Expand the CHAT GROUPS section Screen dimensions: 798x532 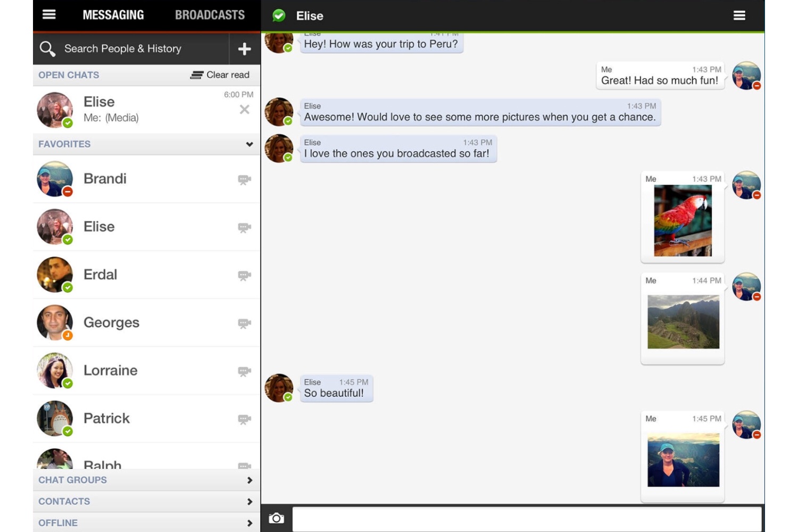pos(146,480)
